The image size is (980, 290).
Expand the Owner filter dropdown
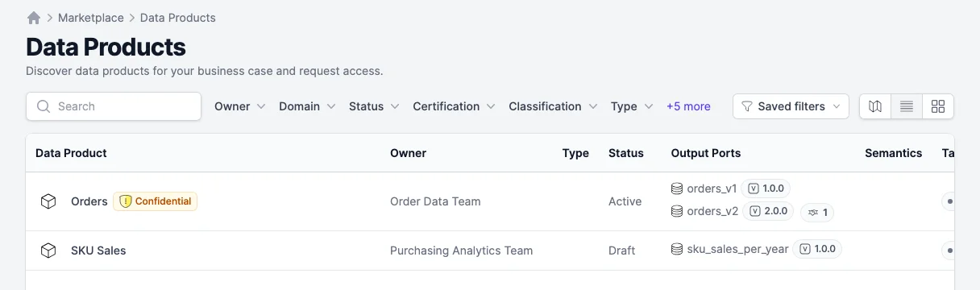240,106
